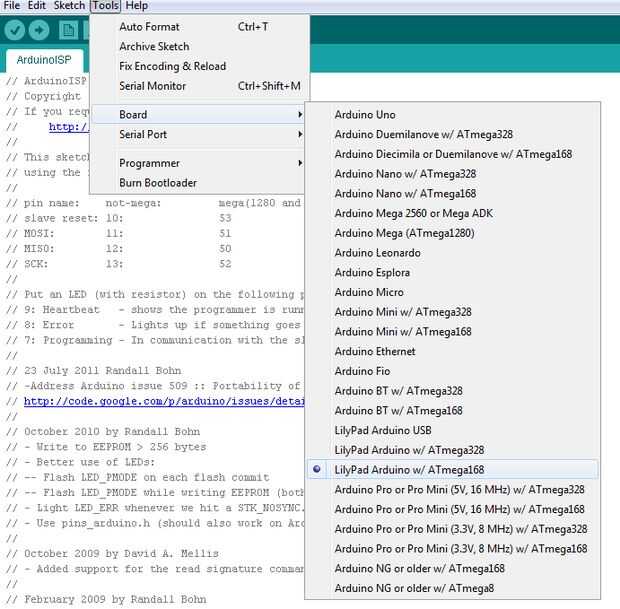Choose Pro Mini (3.3V, 8 MHz) w/ ATmega168
620x609 pixels.
coord(452,549)
